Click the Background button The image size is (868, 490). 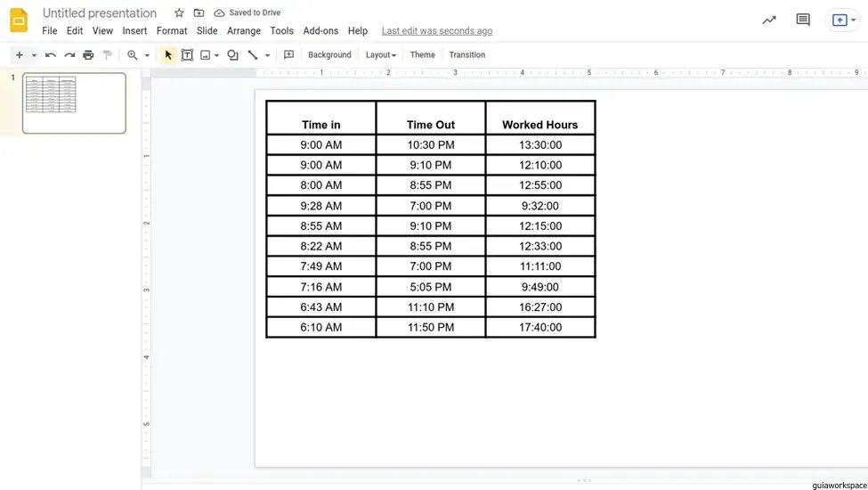click(329, 55)
